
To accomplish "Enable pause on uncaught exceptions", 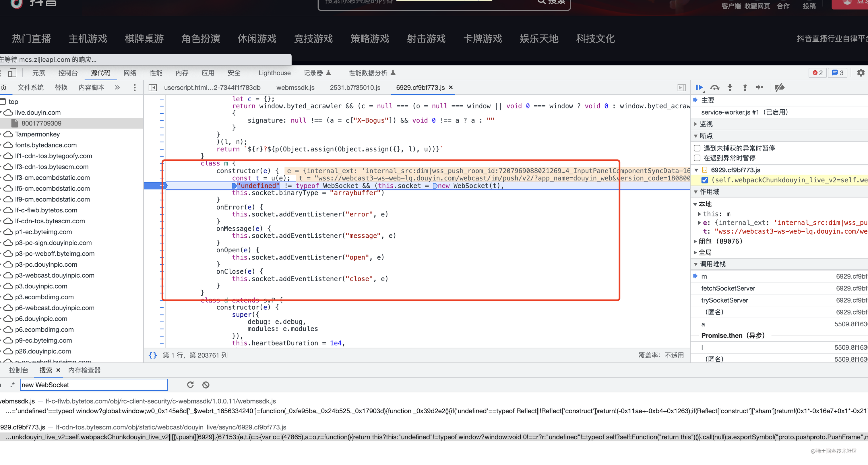I will (x=697, y=148).
